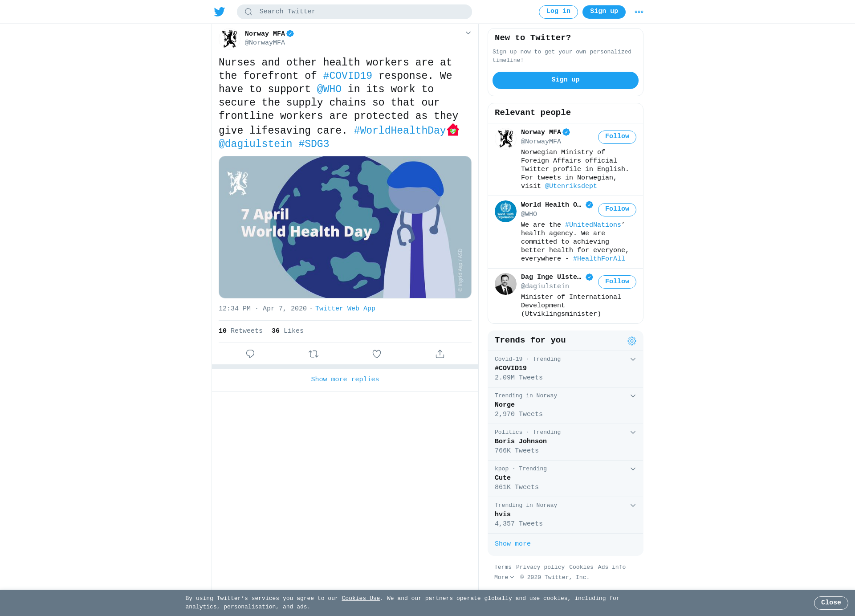
Task: Click the share tweet icon
Action: (x=440, y=354)
